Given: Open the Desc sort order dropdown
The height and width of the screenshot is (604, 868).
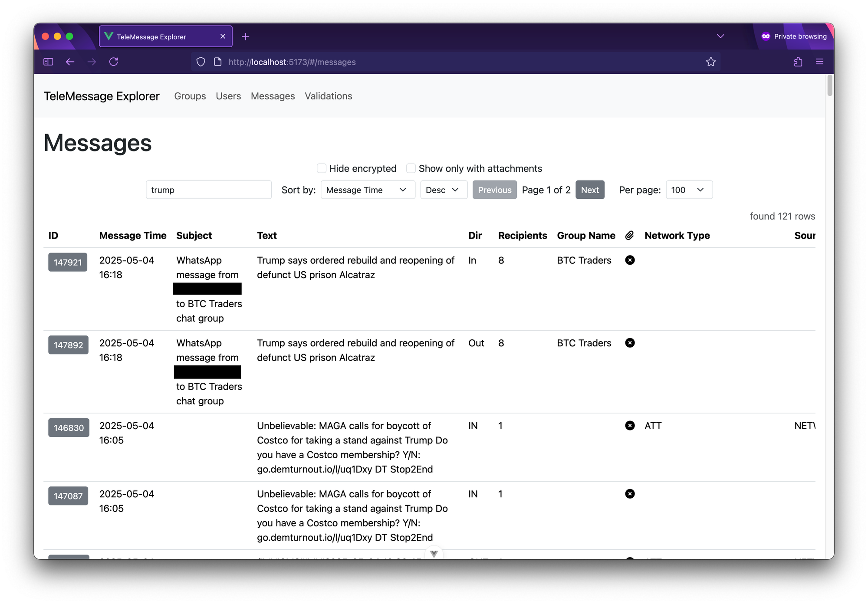Looking at the screenshot, I should pyautogui.click(x=443, y=190).
